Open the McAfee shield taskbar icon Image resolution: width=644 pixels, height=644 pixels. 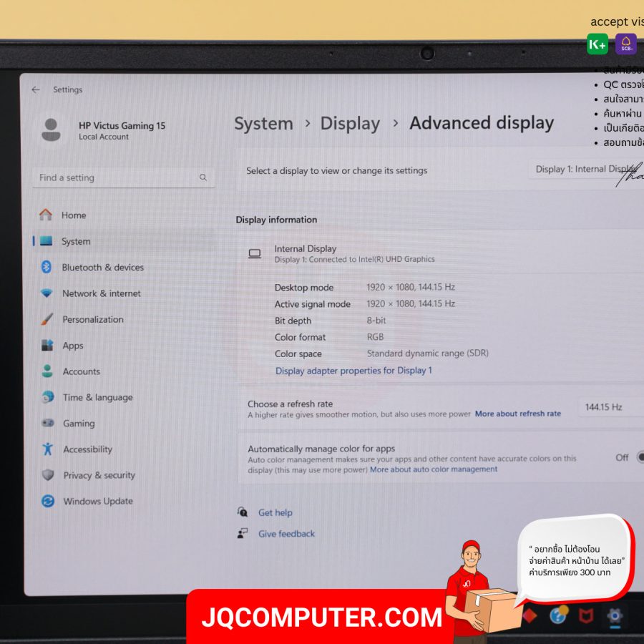(585, 615)
